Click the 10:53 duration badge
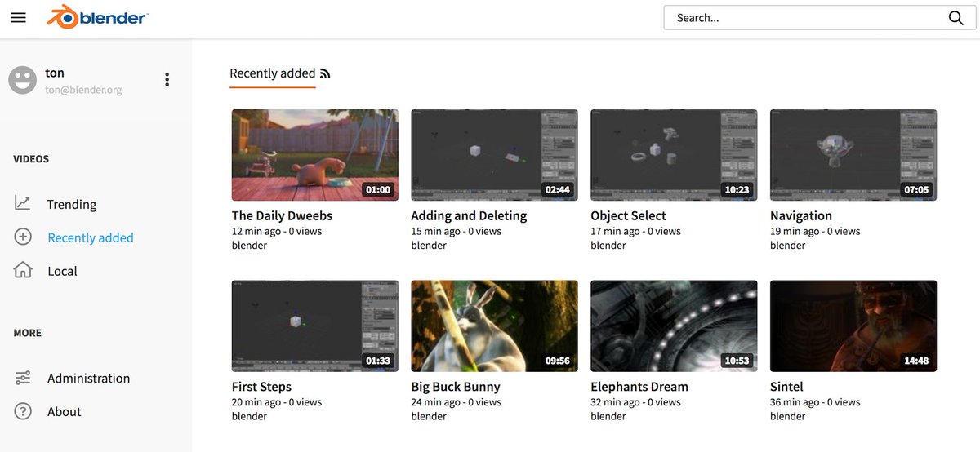 click(737, 361)
